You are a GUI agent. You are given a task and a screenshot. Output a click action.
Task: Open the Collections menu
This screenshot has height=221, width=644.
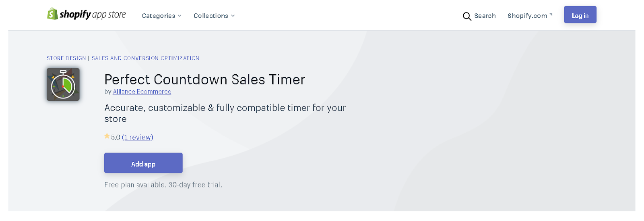(211, 16)
